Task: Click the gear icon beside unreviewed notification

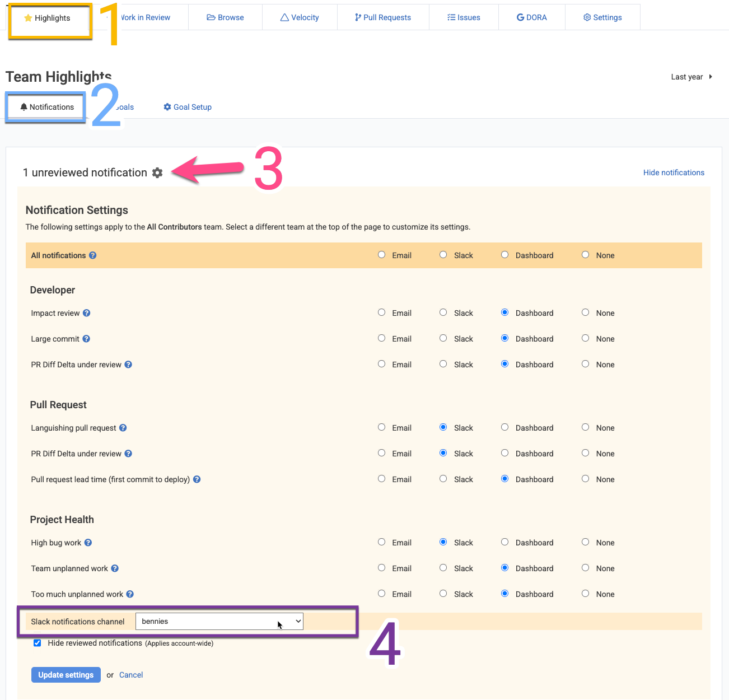Action: pyautogui.click(x=157, y=173)
